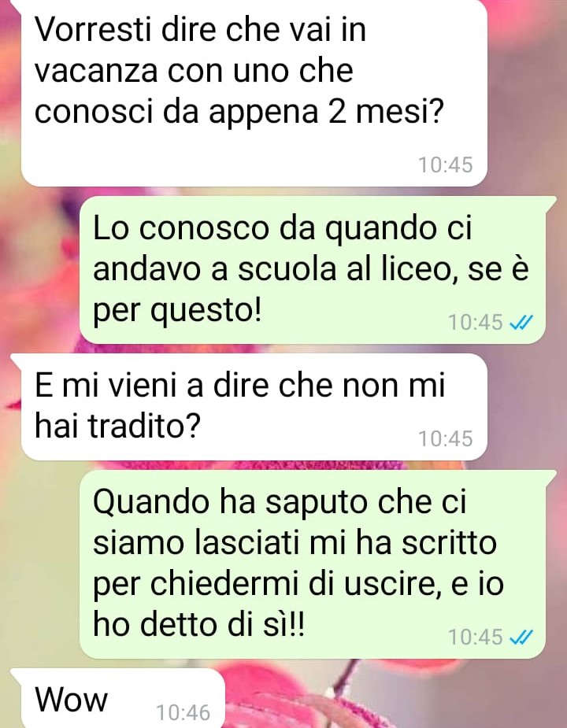
Task: Click the blue double checkmarks on the "ho detto di sì!!" message
Action: tap(521, 637)
